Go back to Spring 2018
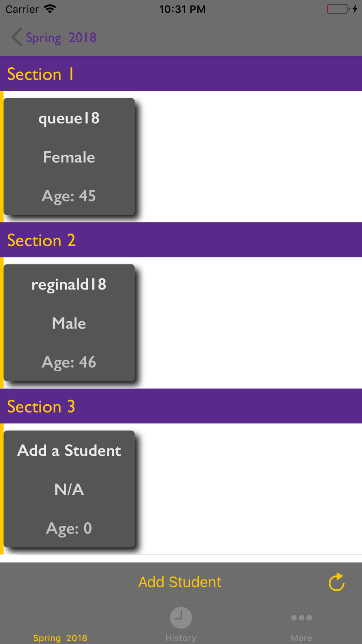362x644 pixels. point(61,37)
